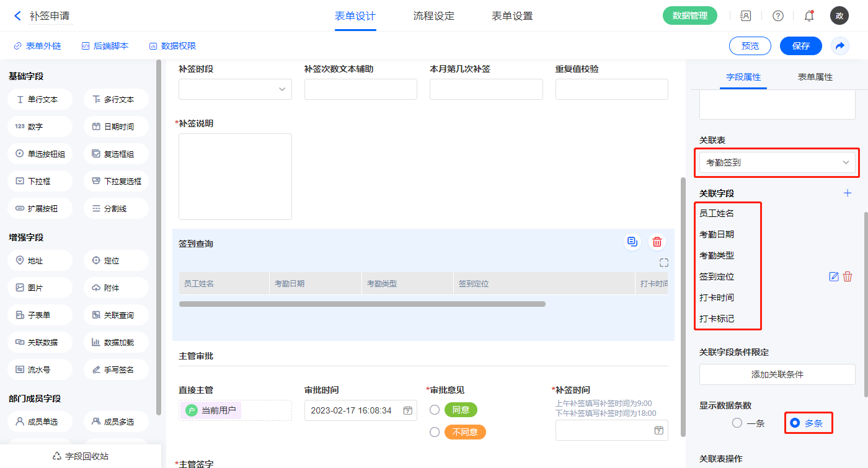Click the 签到查询 horizontal scrollbar
868x468 pixels.
[x=362, y=304]
